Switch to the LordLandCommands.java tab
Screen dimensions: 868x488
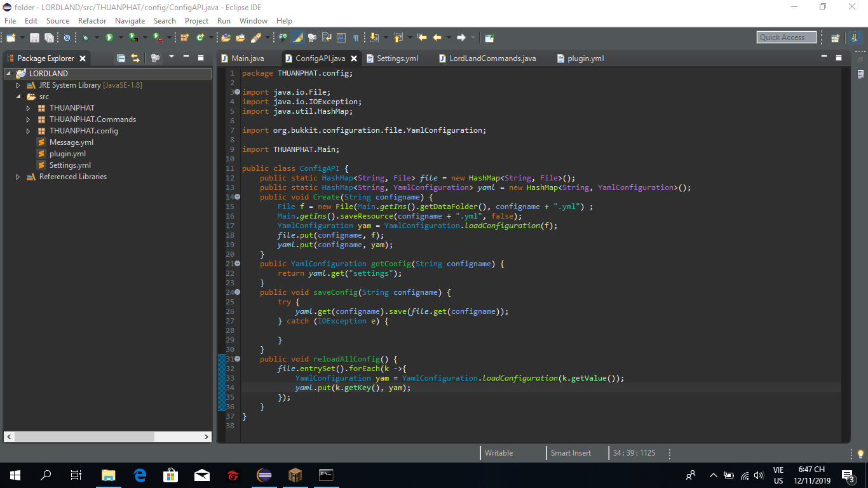[492, 58]
